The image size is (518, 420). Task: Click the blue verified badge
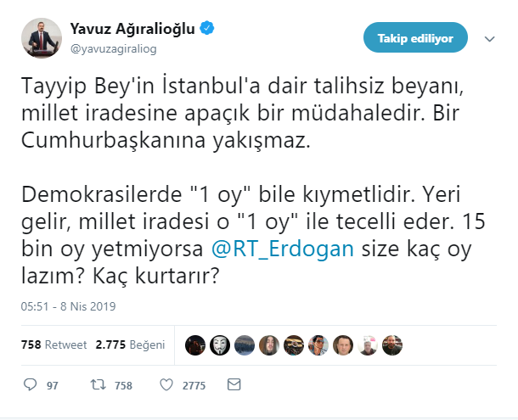coord(207,28)
